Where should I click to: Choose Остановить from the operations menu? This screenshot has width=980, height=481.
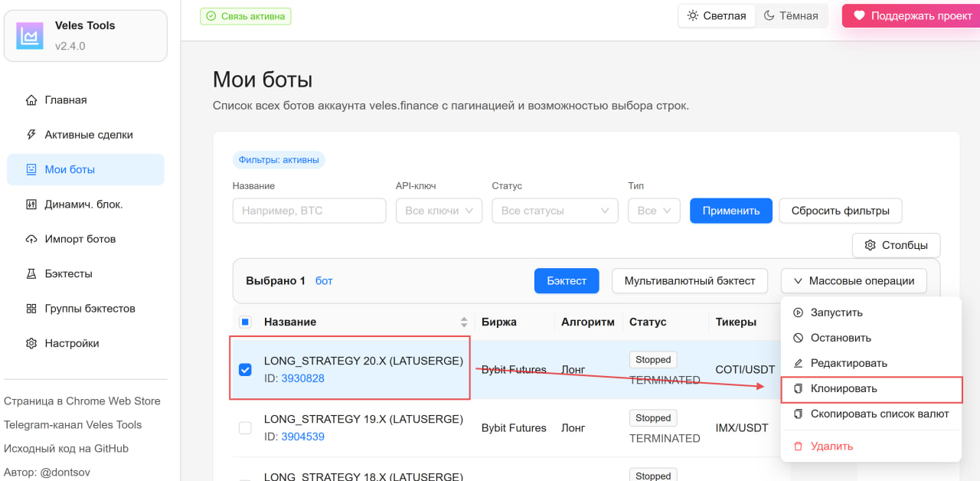click(871, 338)
